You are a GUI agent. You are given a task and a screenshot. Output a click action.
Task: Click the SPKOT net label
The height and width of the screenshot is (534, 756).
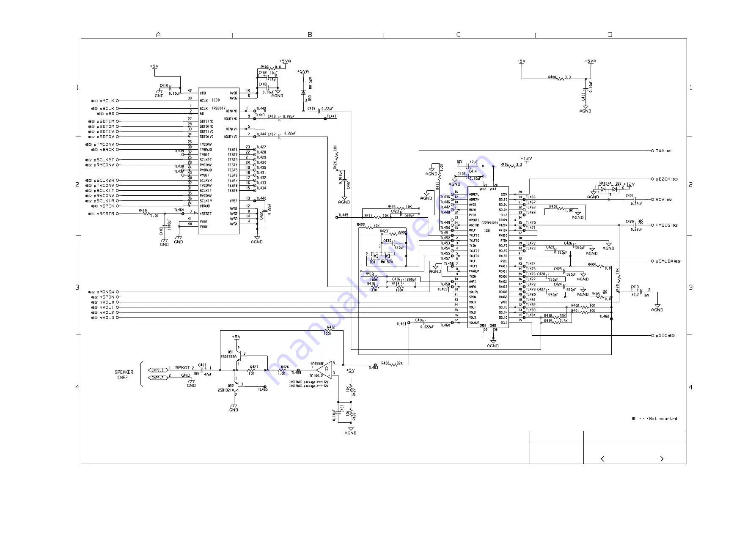(x=182, y=367)
